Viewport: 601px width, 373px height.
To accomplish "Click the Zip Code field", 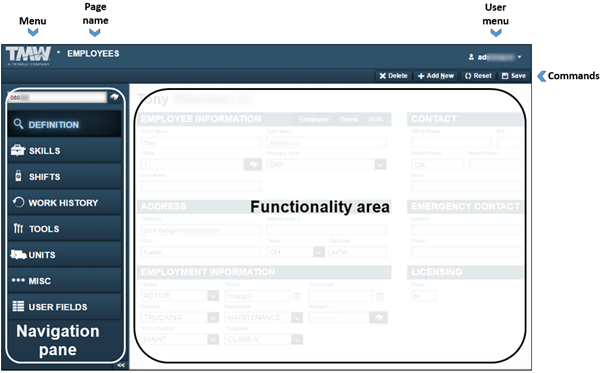I will coord(357,252).
